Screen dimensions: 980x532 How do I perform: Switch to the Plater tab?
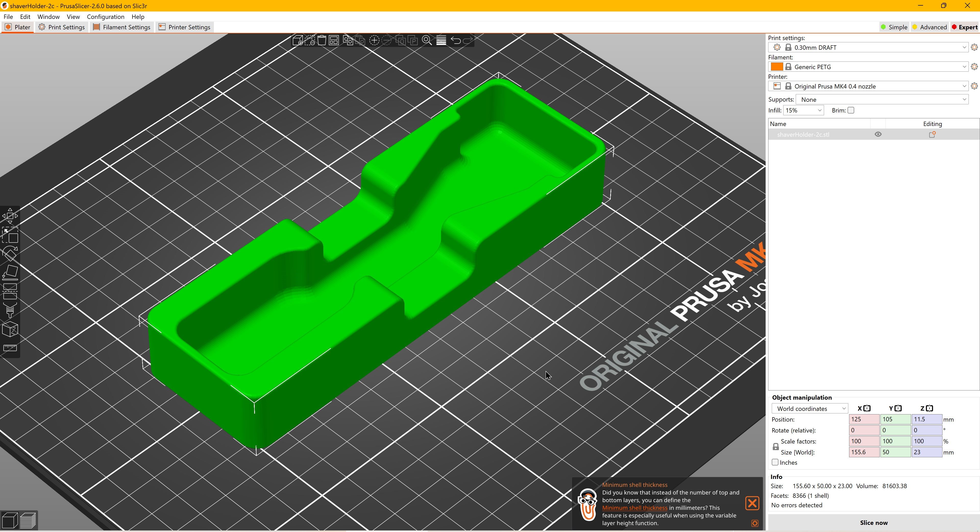click(18, 27)
